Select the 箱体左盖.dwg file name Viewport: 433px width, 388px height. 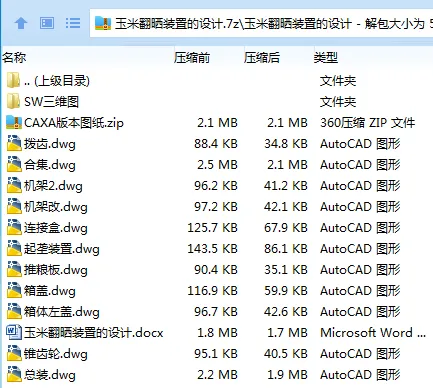(62, 312)
